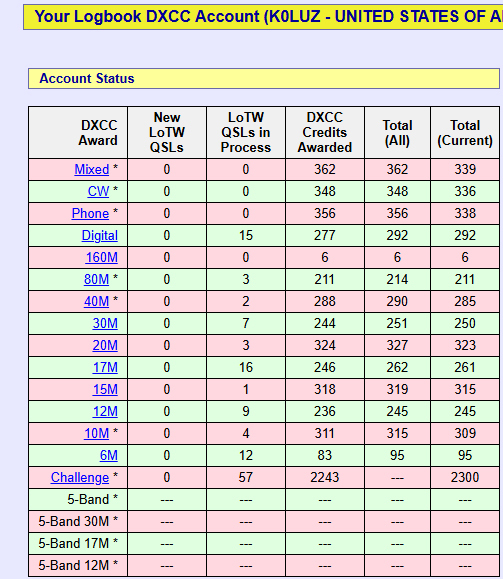
Task: Click the Total (Current) column header
Action: [465, 133]
